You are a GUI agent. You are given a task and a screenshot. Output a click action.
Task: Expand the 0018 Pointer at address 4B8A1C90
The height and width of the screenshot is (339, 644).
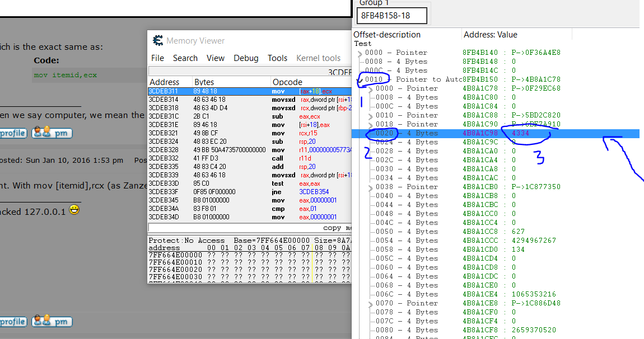click(x=371, y=125)
